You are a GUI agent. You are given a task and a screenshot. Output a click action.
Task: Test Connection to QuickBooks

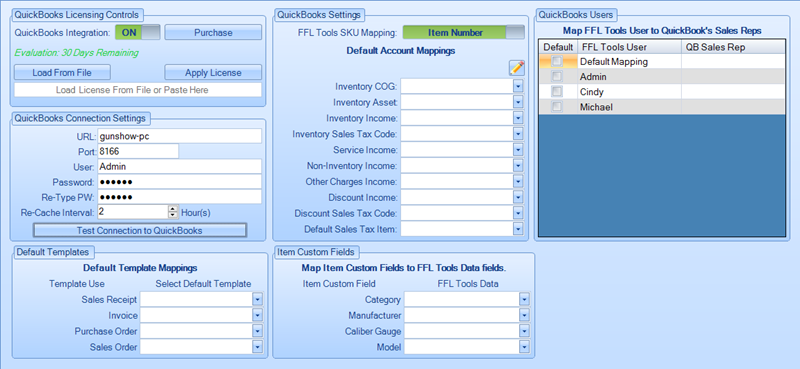tap(140, 230)
